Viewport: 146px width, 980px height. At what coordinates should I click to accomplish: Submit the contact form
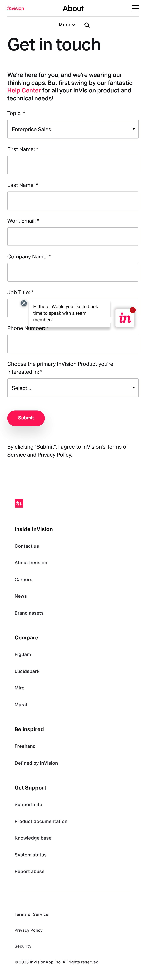pyautogui.click(x=26, y=418)
